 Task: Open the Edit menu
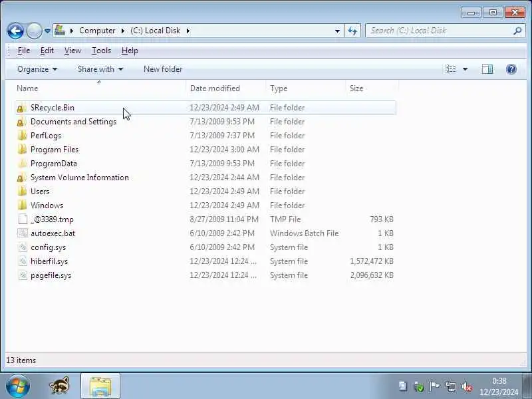click(x=47, y=51)
